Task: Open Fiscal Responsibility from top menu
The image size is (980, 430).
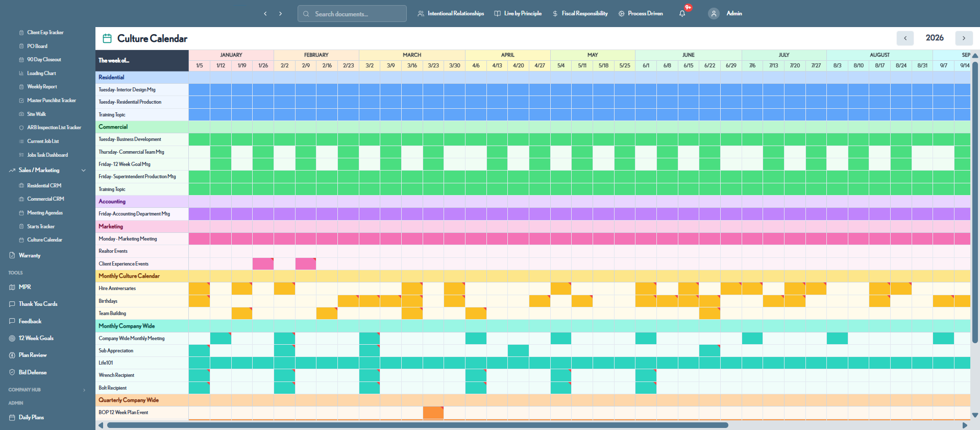Action: point(580,13)
